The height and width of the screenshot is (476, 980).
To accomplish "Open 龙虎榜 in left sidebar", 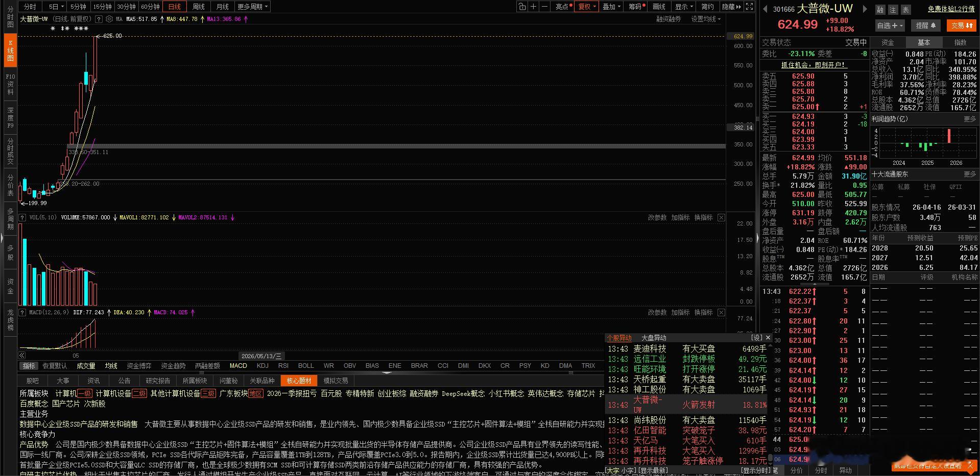I will pyautogui.click(x=10, y=320).
